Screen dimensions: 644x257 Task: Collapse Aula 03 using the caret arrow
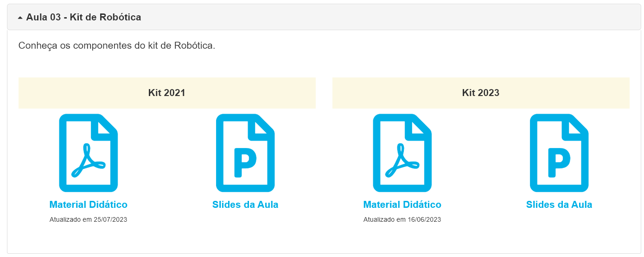[x=20, y=18]
